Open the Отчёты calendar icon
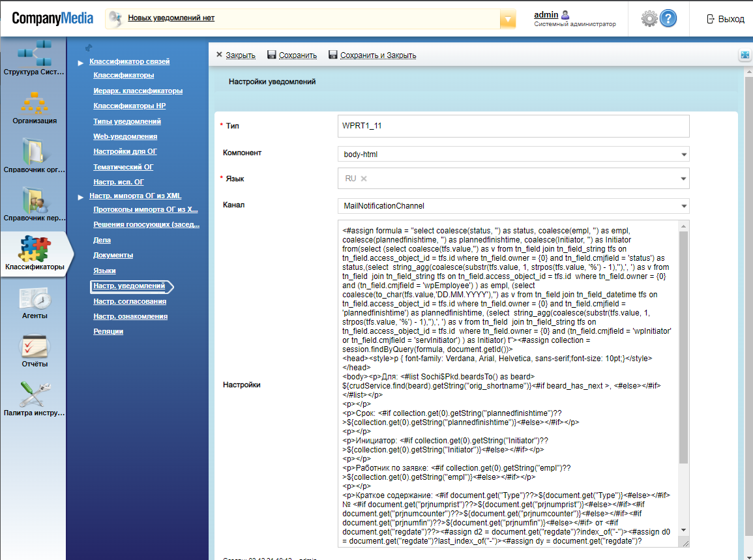753x560 pixels. coord(34,346)
